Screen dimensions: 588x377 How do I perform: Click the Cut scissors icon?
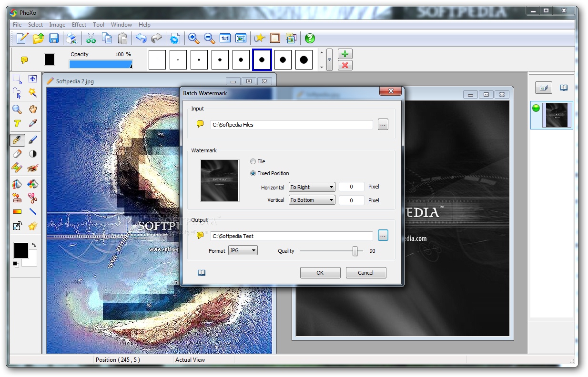tap(91, 39)
